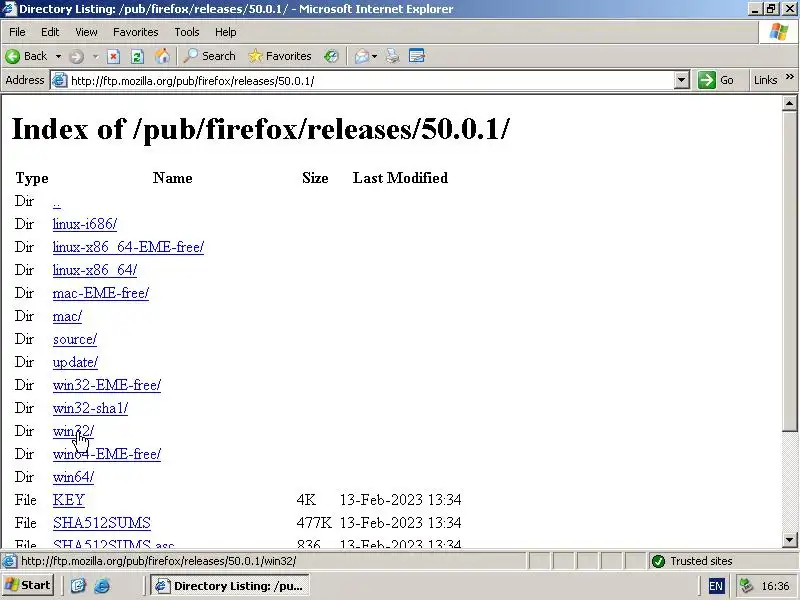Open the Edit menu

[x=50, y=32]
